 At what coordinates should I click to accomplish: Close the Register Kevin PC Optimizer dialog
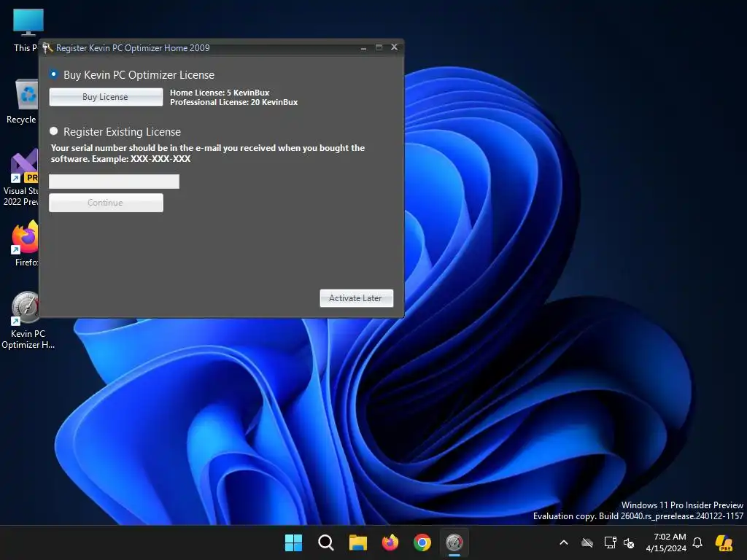[x=394, y=47]
